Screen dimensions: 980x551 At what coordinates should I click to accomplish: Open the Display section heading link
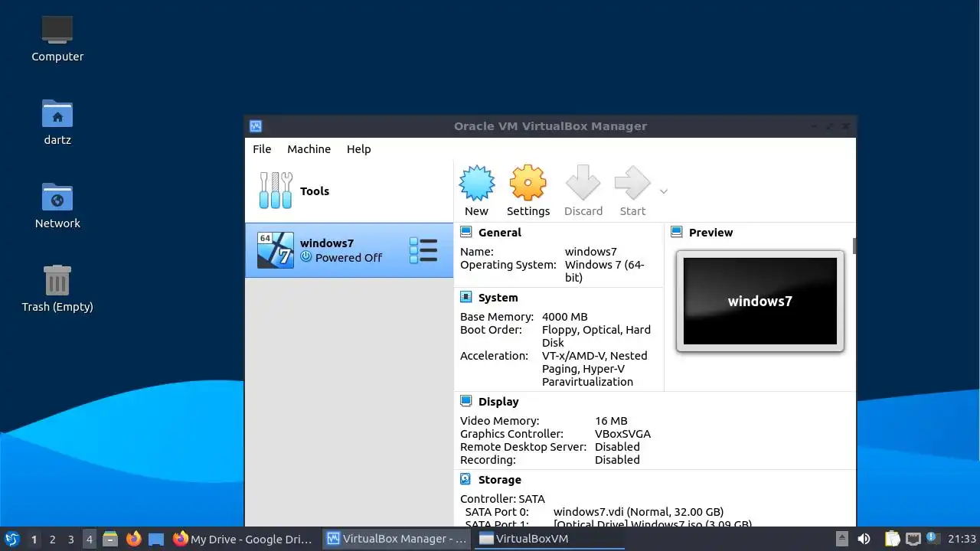click(x=498, y=402)
